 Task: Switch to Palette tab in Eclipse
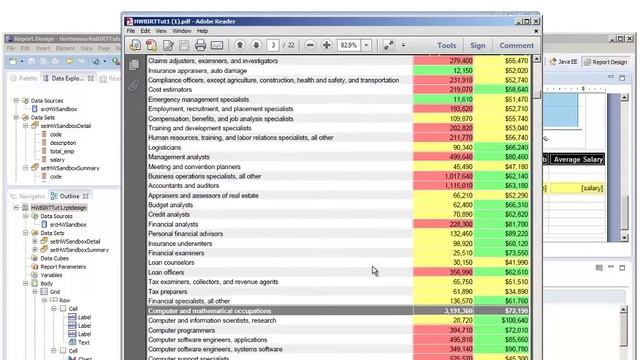(24, 78)
